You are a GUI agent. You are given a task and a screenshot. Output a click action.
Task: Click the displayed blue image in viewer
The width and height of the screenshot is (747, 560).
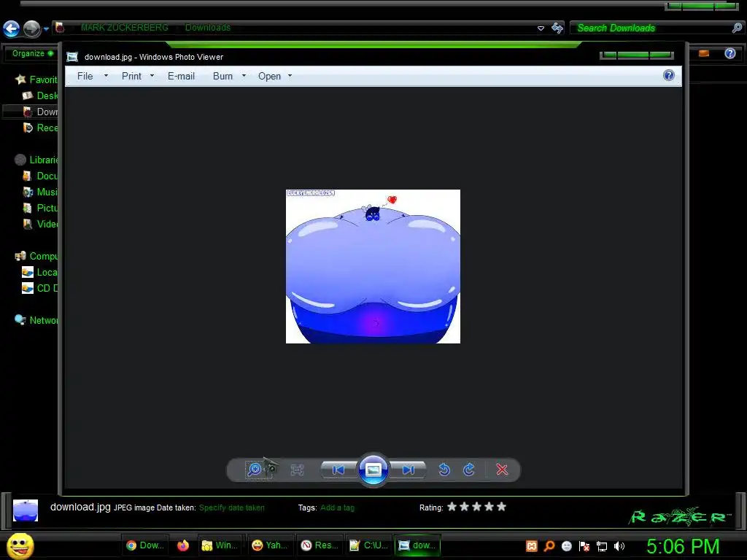373,266
